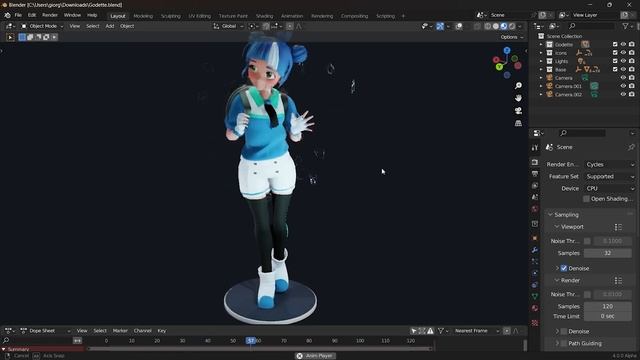Switch to Shading workspace tab

click(x=264, y=16)
